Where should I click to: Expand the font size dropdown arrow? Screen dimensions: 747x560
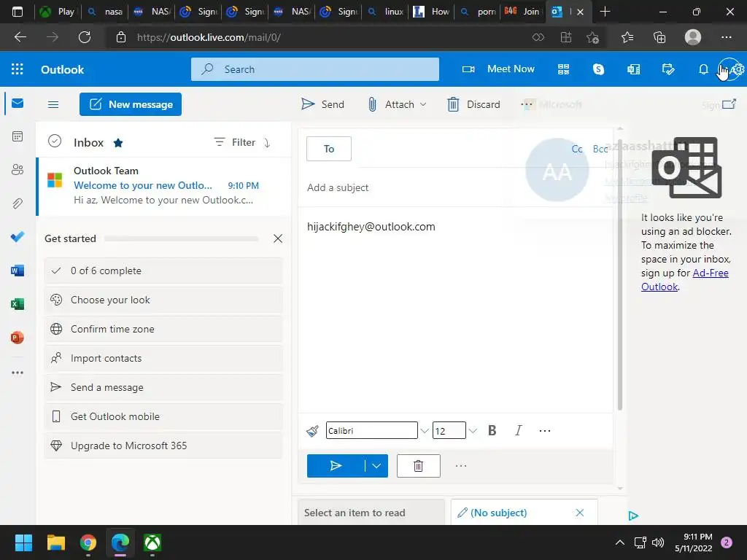click(472, 431)
